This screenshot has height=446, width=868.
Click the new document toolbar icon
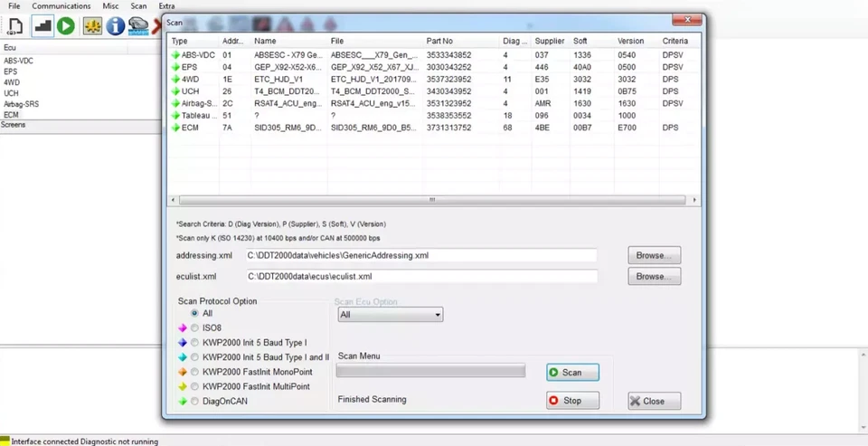pos(15,26)
